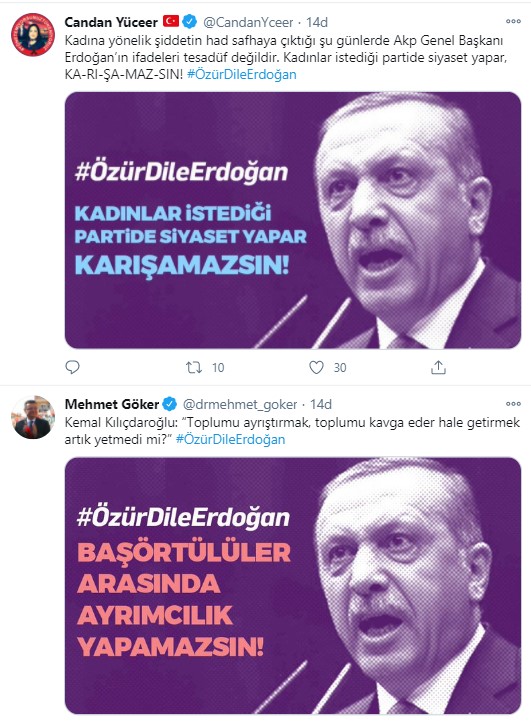Open the @CandanYceer handle link
The height and width of the screenshot is (721, 531).
coord(248,22)
